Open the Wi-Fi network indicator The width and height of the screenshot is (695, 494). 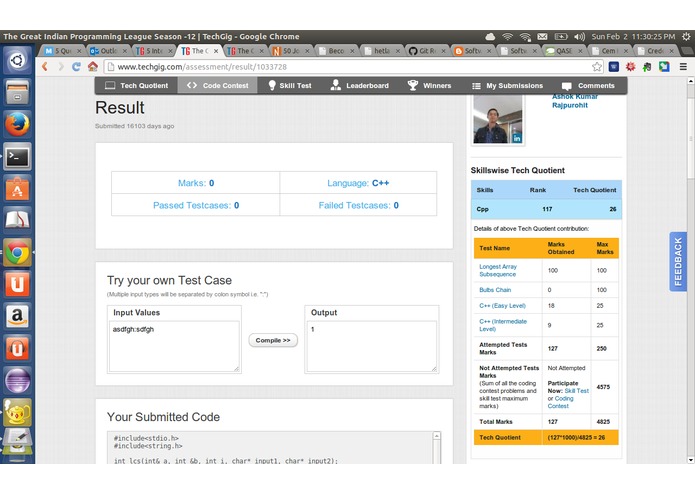(x=508, y=37)
